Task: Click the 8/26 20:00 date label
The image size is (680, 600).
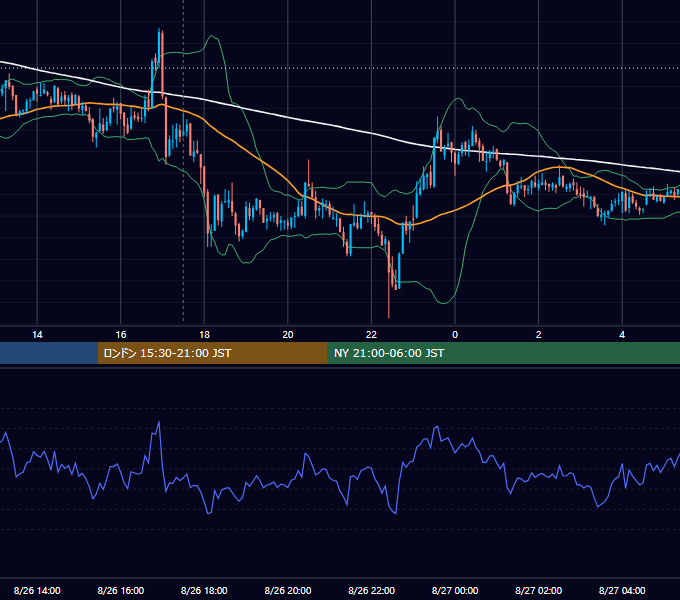Action: coord(288,590)
